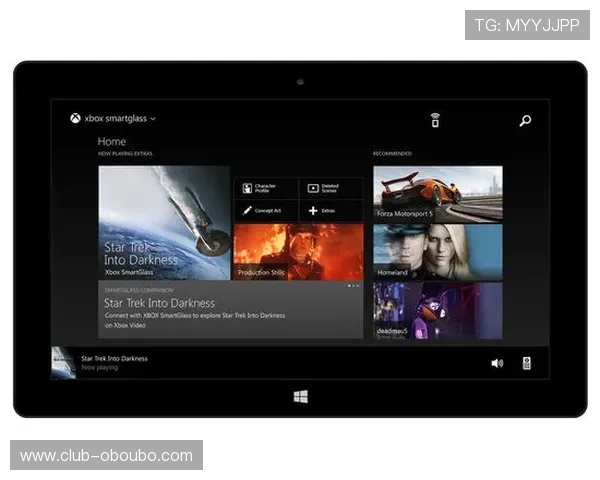Viewport: 600px width, 480px height.
Task: Mute using the volume speaker icon
Action: (x=497, y=363)
